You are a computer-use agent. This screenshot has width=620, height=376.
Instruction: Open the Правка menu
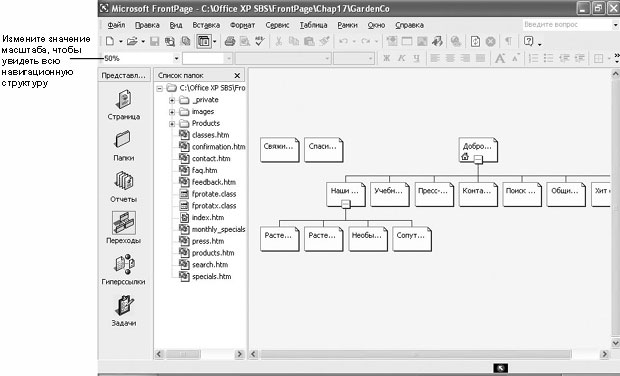(x=147, y=25)
